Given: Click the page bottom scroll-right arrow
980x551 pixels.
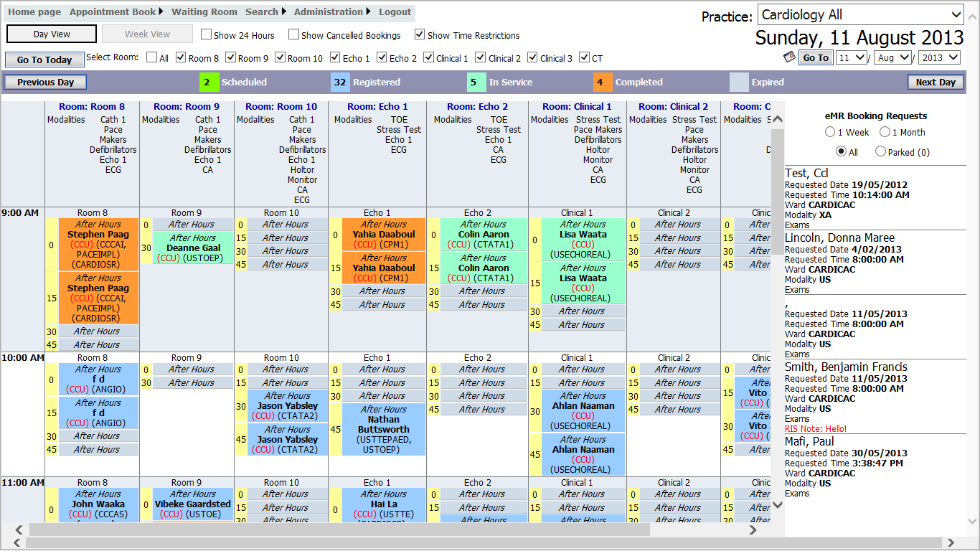Looking at the screenshot, I should [951, 543].
